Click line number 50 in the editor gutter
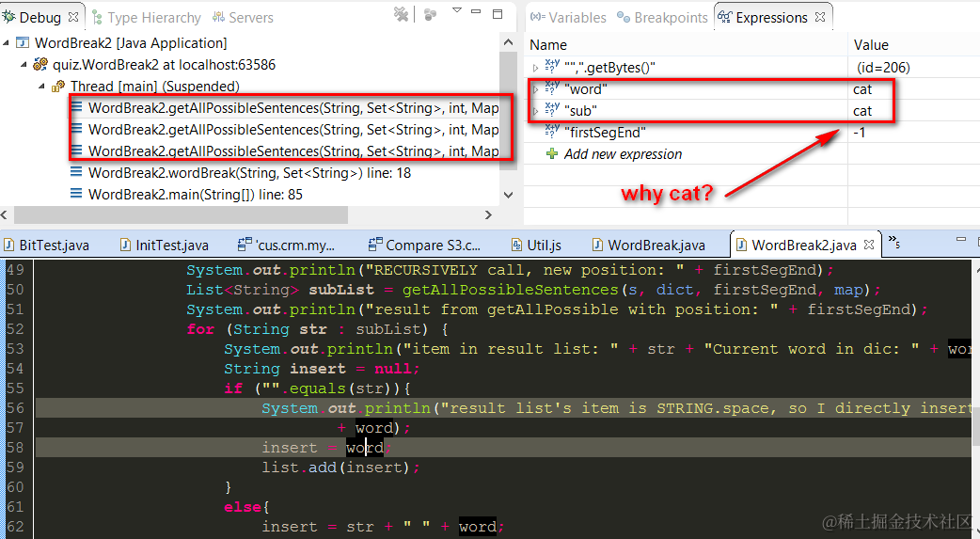980x539 pixels. point(15,290)
